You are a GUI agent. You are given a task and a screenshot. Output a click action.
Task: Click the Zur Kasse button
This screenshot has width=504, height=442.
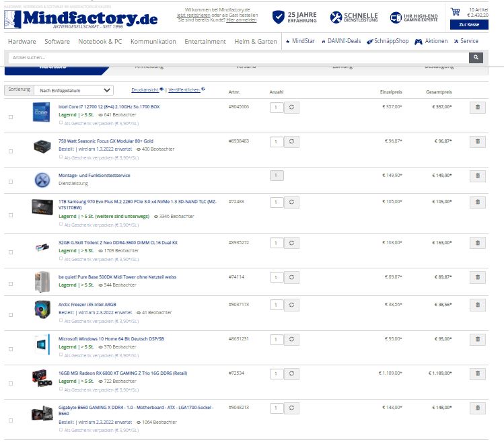coord(469,24)
